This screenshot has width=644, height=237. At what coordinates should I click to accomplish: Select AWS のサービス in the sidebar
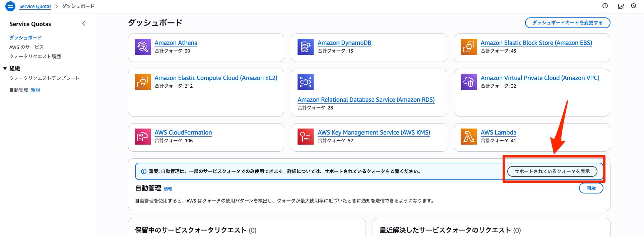26,47
